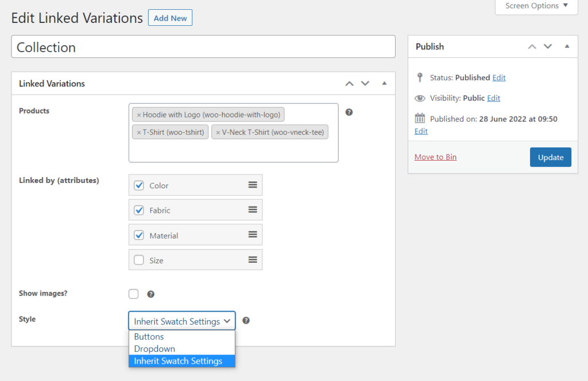Viewport: 588px width, 381px height.
Task: Collapse the Publish panel
Action: click(x=567, y=46)
